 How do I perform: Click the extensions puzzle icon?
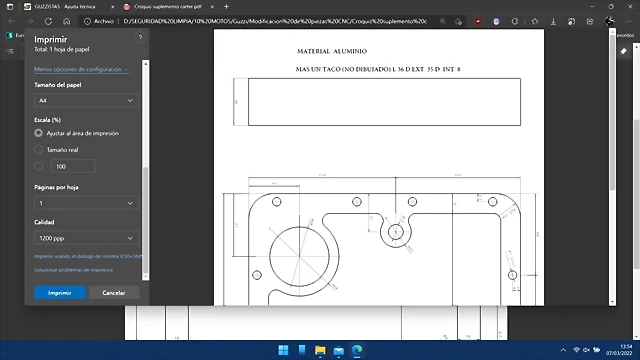pyautogui.click(x=535, y=21)
